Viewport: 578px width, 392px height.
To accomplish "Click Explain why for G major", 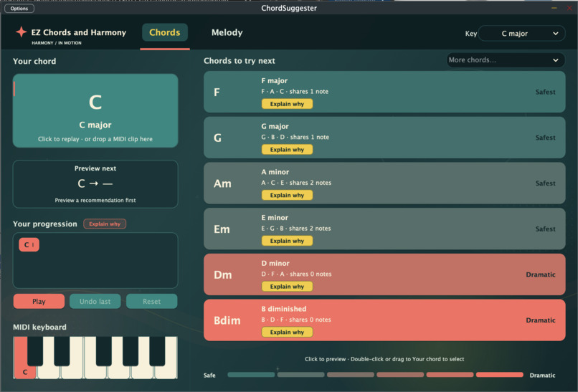I will (x=287, y=150).
